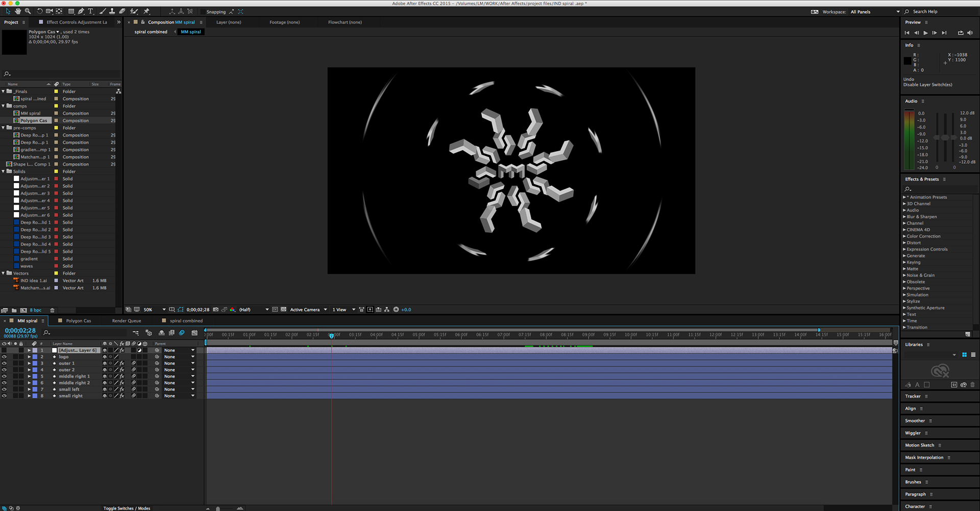Open the magnification 50% dropdown
The image size is (980, 511).
coord(154,310)
